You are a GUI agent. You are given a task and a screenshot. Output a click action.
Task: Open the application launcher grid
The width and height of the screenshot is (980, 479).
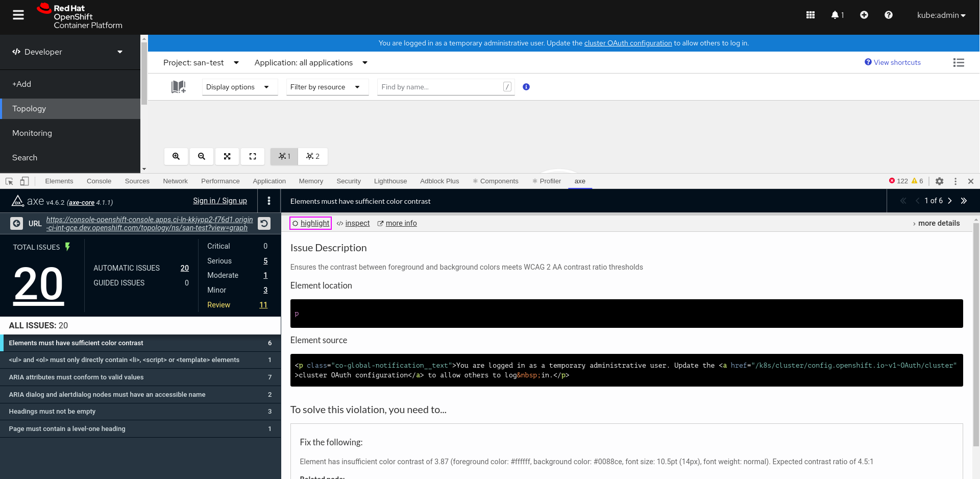[811, 15]
